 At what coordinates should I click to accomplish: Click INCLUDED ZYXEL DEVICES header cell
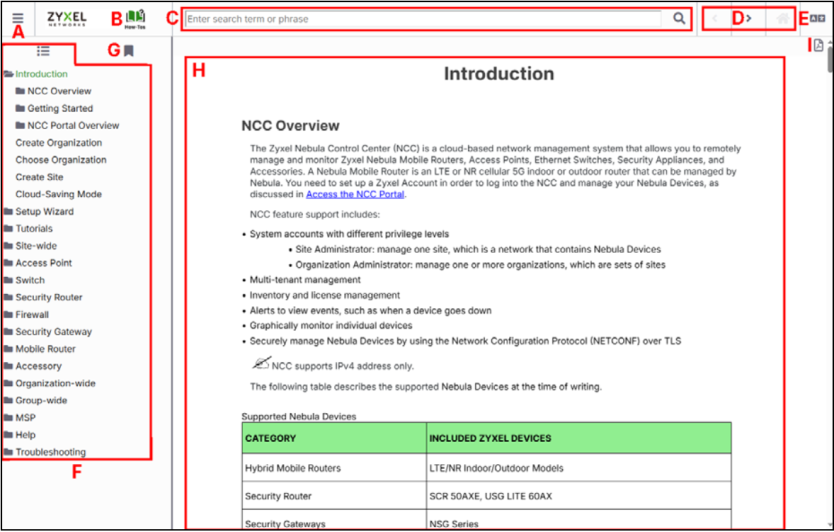coord(579,438)
